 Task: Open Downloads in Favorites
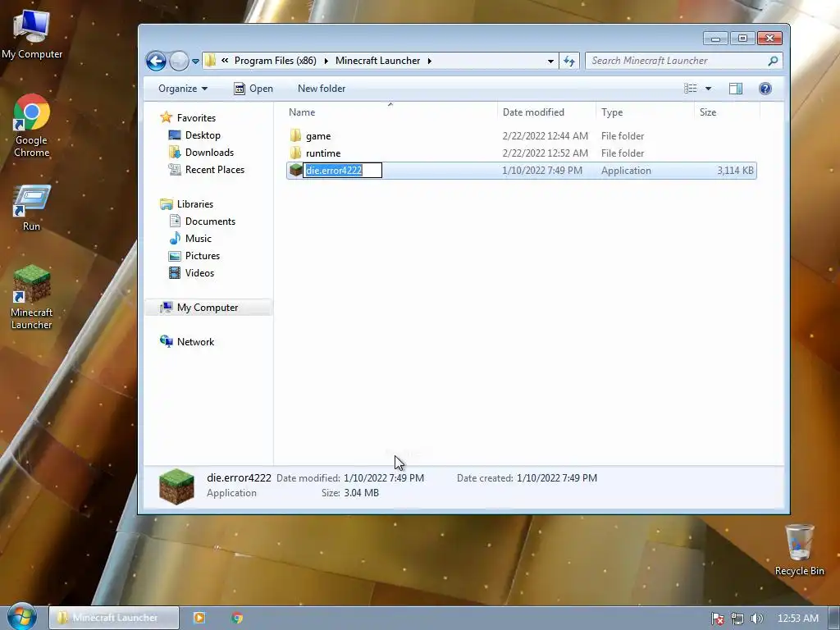209,152
